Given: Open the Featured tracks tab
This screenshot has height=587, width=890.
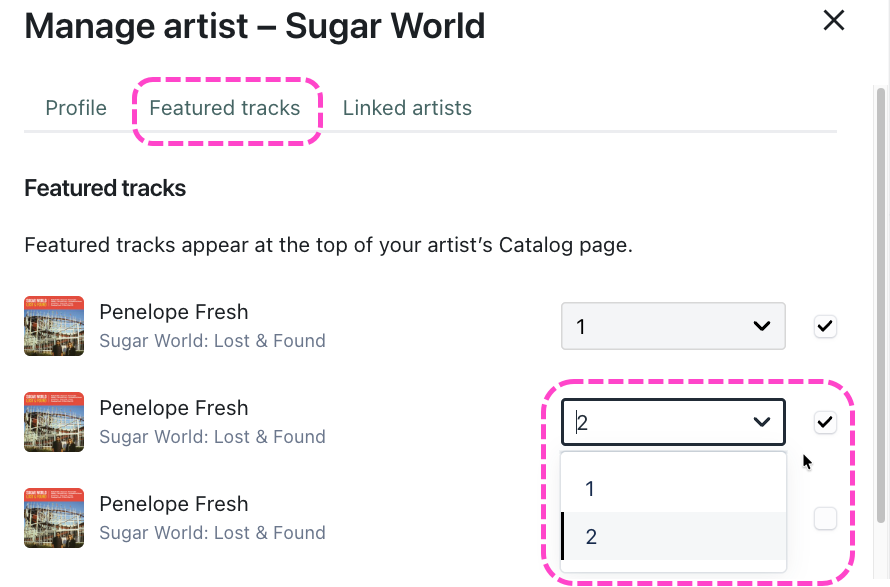Looking at the screenshot, I should pyautogui.click(x=225, y=108).
